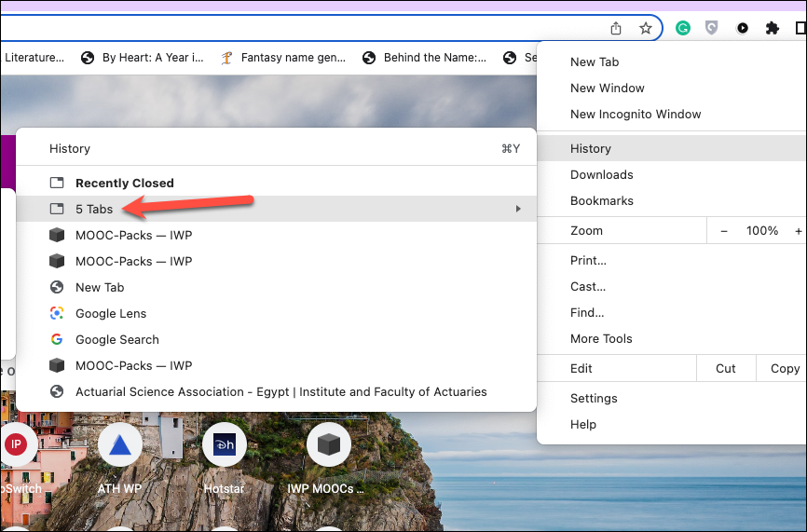This screenshot has height=532, width=807.
Task: Open the Grammarly extension icon
Action: [x=683, y=28]
